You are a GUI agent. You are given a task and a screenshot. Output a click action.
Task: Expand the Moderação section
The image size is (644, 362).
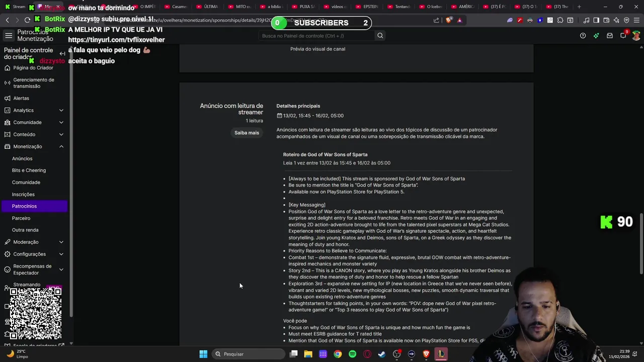[34, 242]
